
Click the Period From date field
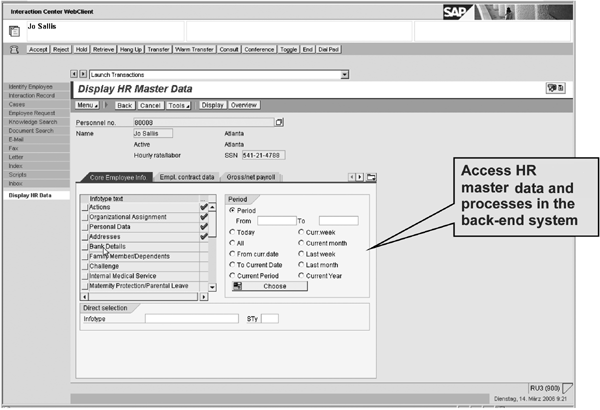[277, 221]
